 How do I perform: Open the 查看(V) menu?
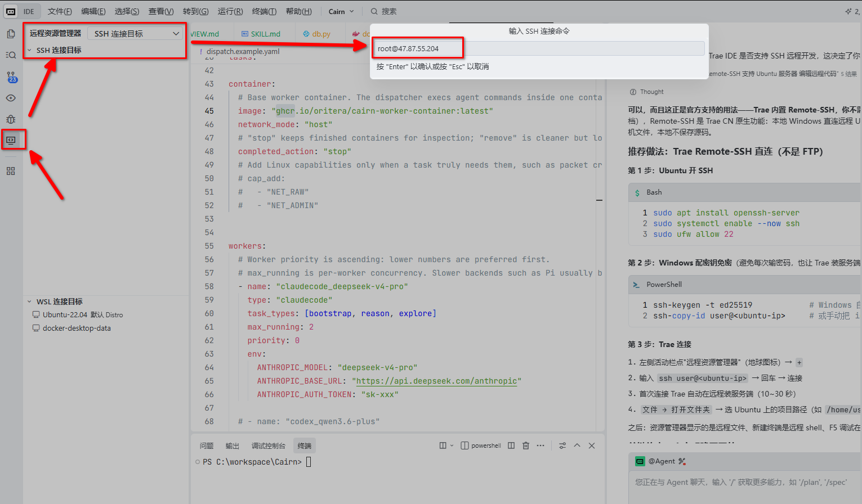coord(161,11)
